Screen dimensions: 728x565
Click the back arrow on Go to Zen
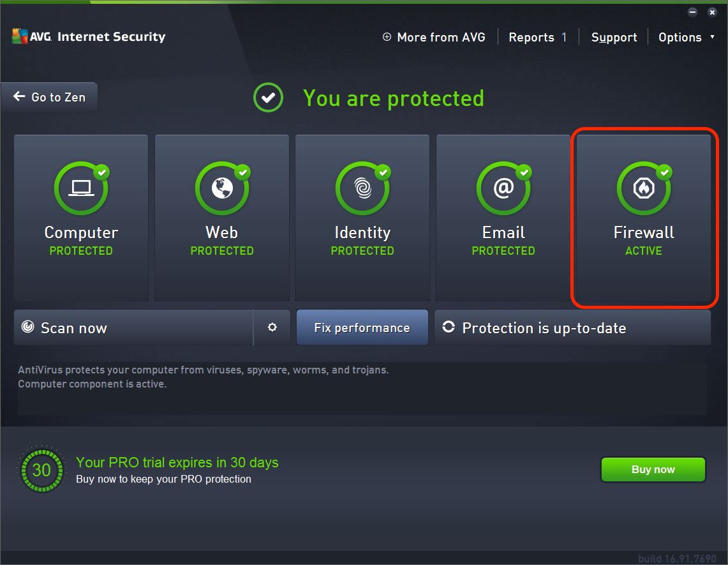19,96
